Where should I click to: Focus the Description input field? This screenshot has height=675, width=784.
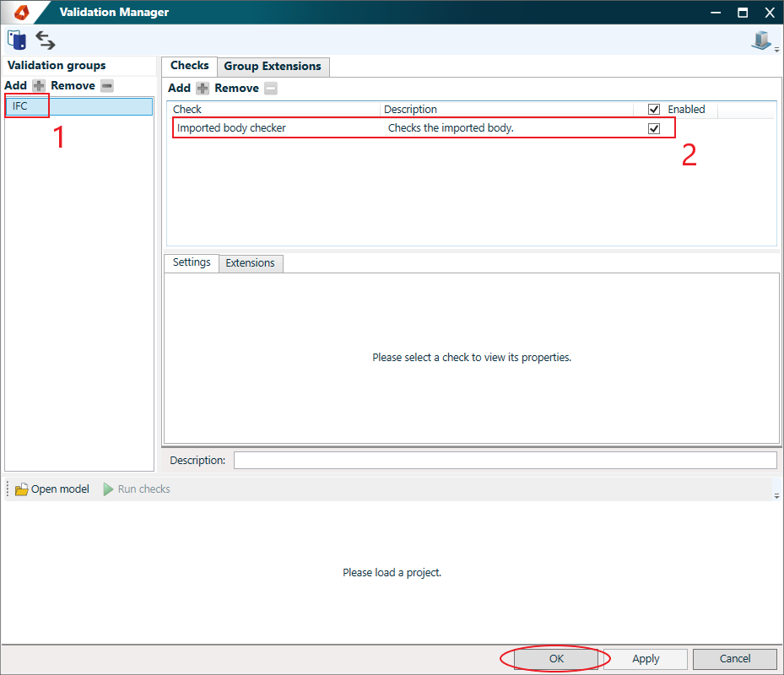pos(505,460)
